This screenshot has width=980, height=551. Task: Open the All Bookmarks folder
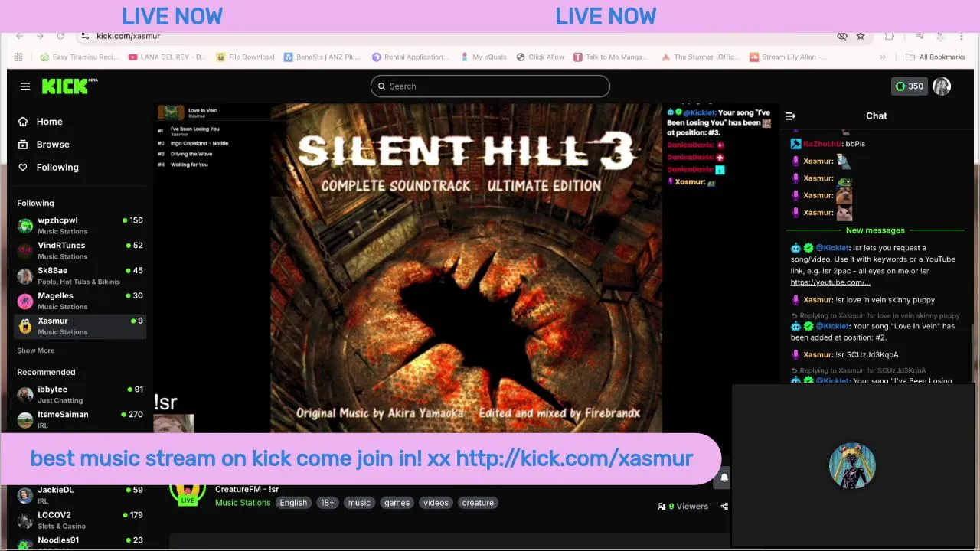pos(935,57)
